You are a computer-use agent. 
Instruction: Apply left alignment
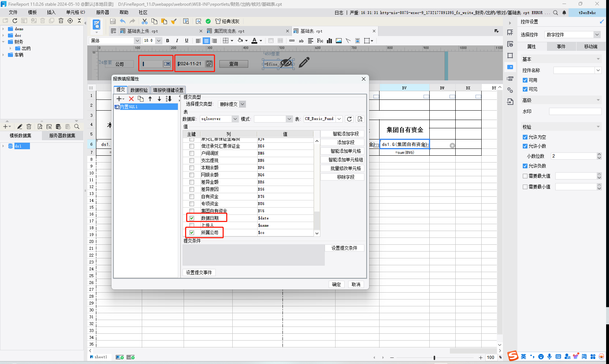click(198, 41)
